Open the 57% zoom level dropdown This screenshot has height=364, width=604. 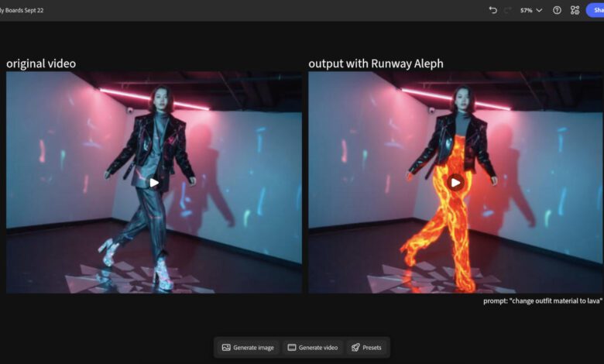[x=530, y=10]
